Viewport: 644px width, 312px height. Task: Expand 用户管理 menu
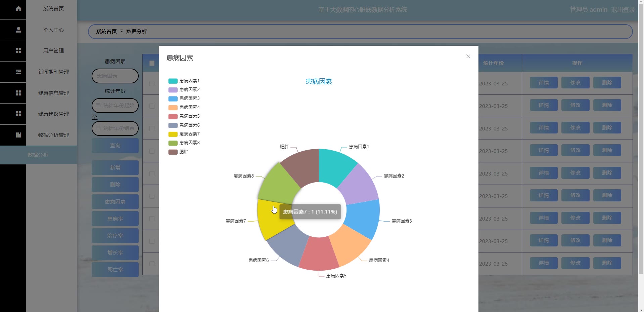(x=53, y=51)
